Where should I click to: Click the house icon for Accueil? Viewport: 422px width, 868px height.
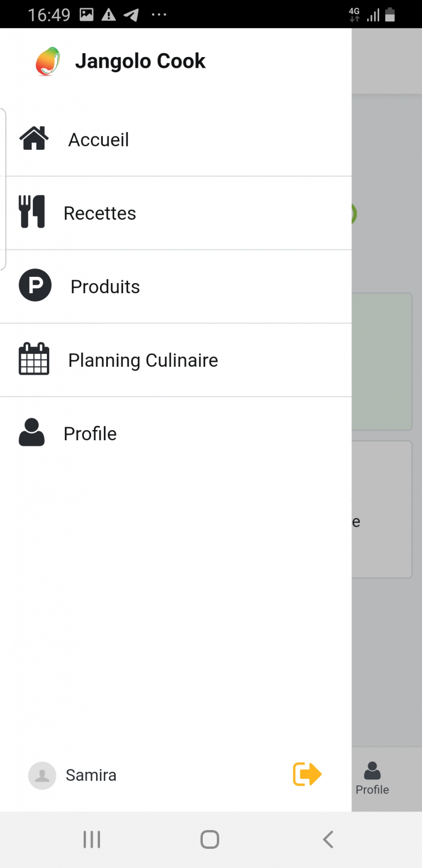pos(34,138)
